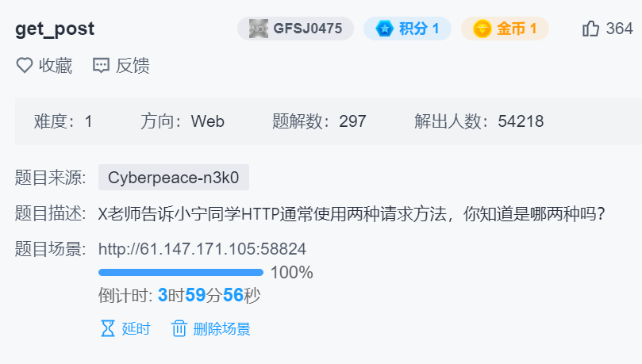
Task: Click the thumbs-up like icon
Action: pos(590,29)
